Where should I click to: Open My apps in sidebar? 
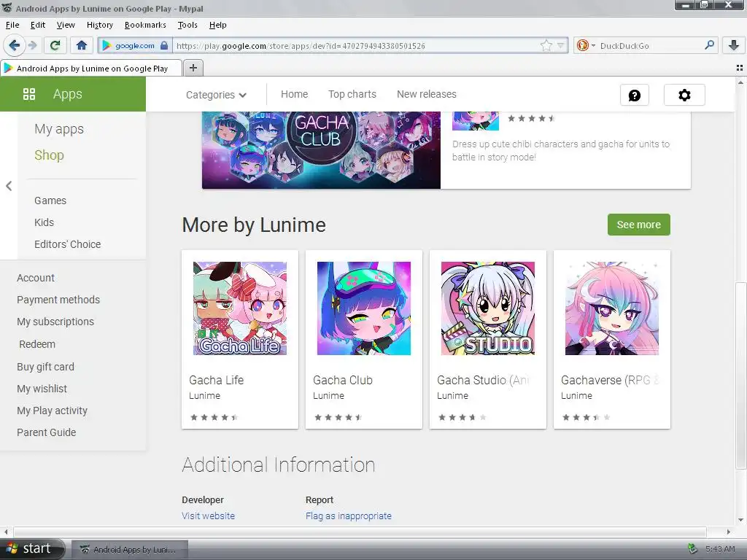[x=59, y=129]
